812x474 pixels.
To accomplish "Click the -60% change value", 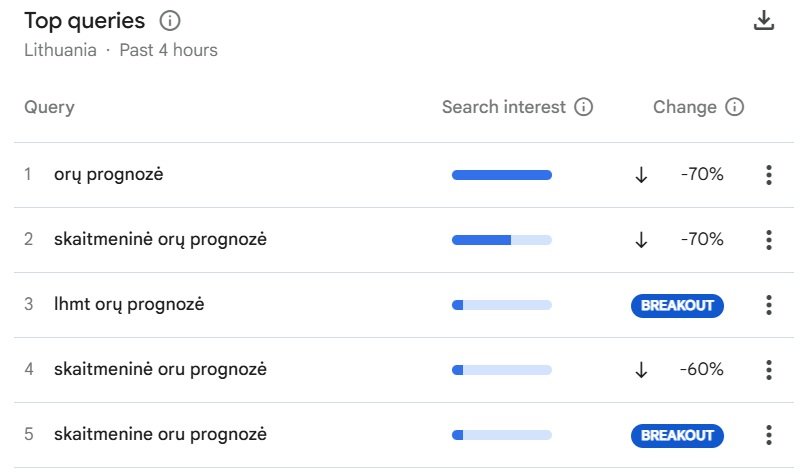I will click(x=702, y=369).
